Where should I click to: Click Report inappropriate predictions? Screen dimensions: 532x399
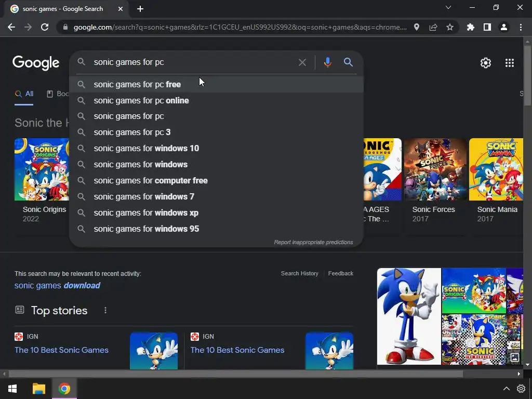point(313,242)
